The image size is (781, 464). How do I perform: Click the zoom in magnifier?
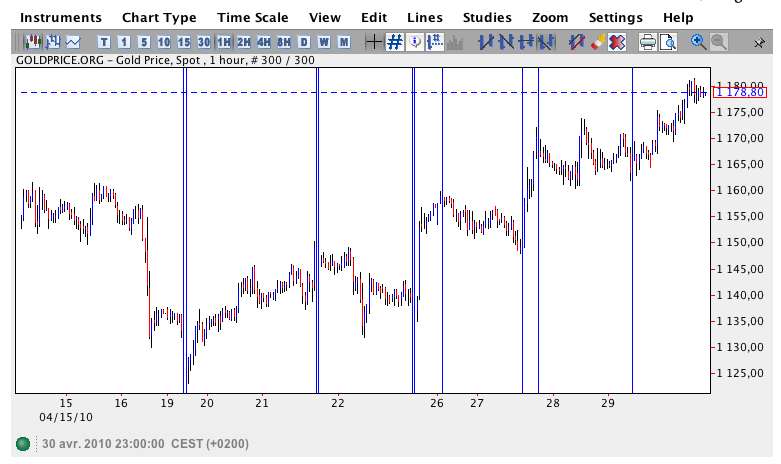point(698,42)
